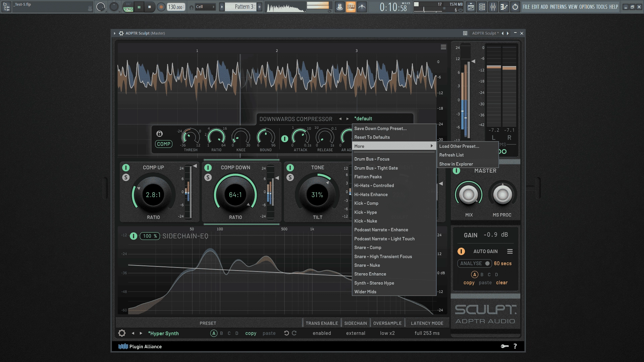
Task: Toggle the MASTER power button
Action: tap(457, 171)
